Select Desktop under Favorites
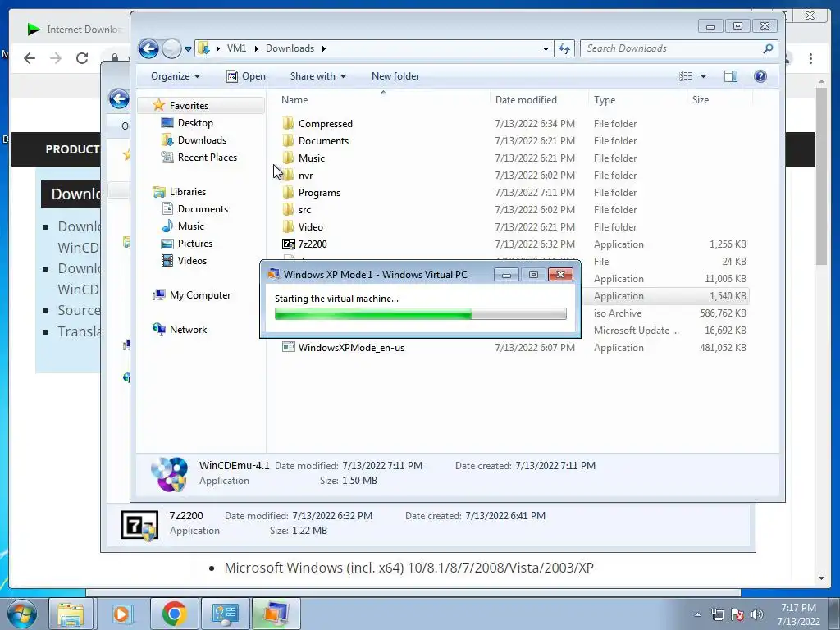The image size is (840, 630). (195, 123)
